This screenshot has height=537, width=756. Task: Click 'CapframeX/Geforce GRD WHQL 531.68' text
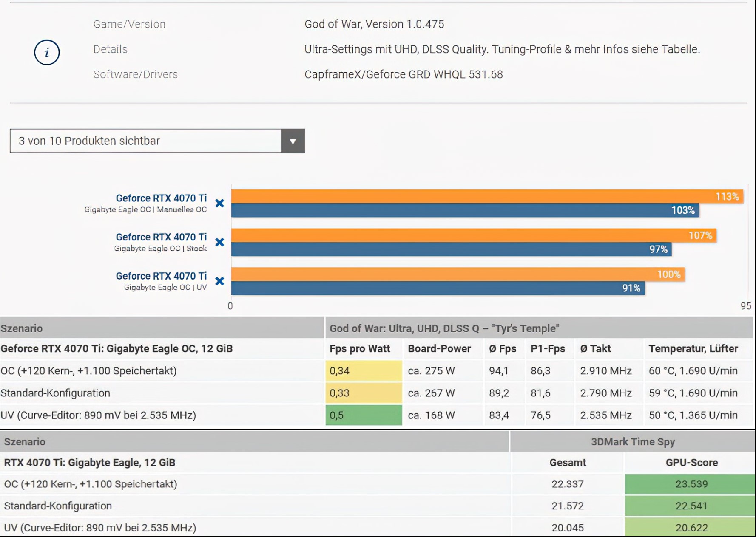[x=404, y=74]
